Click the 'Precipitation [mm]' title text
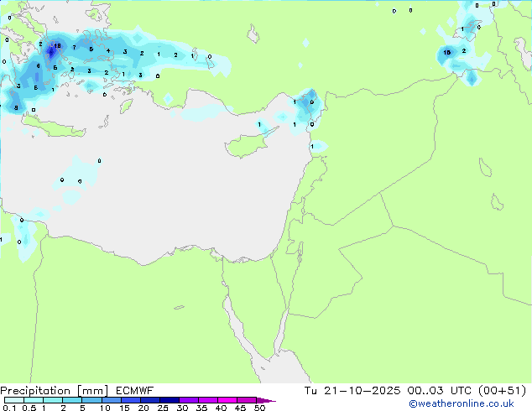532x411 pixels. tap(55, 391)
